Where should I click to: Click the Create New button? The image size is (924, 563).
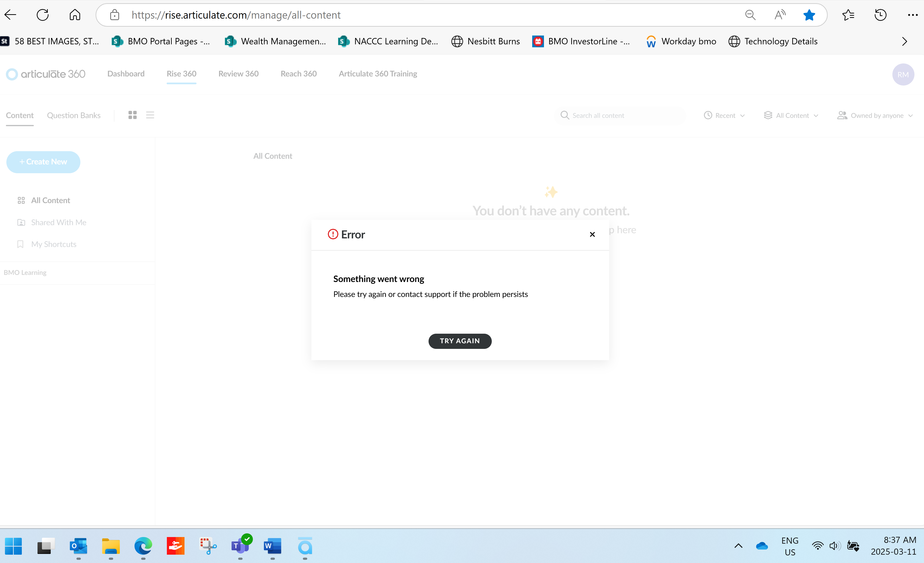(x=43, y=162)
